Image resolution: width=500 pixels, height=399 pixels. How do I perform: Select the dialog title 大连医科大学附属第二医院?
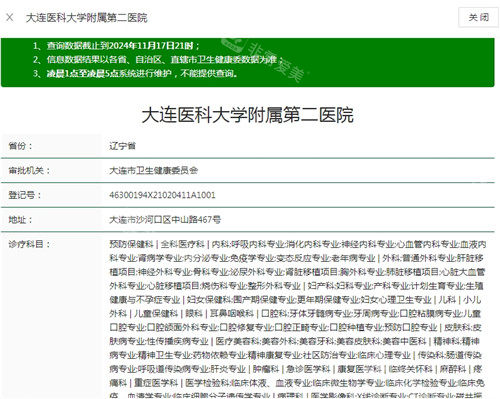[86, 18]
